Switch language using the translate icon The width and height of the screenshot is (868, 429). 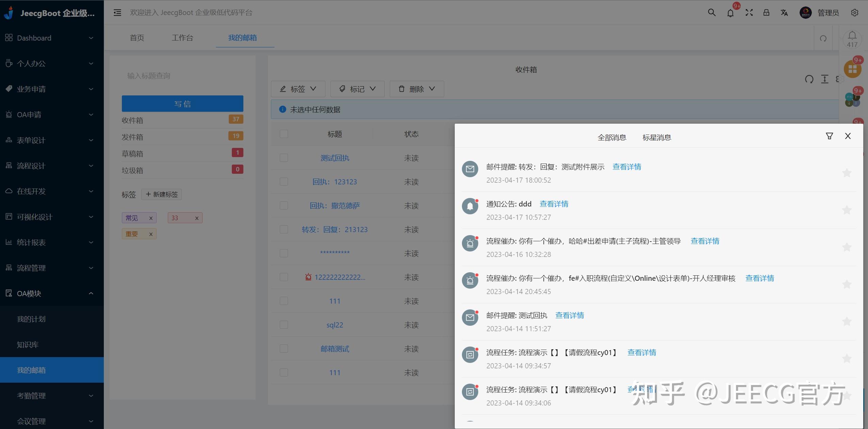pyautogui.click(x=784, y=12)
